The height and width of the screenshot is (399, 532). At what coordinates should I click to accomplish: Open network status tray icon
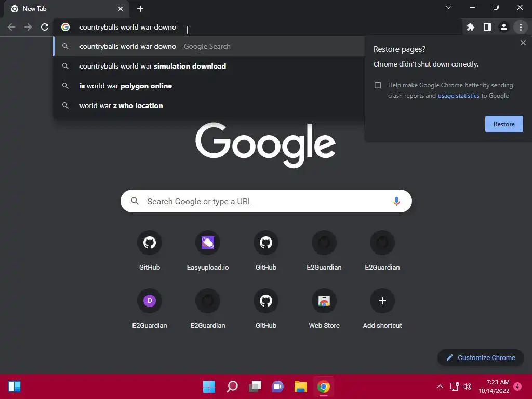(454, 387)
